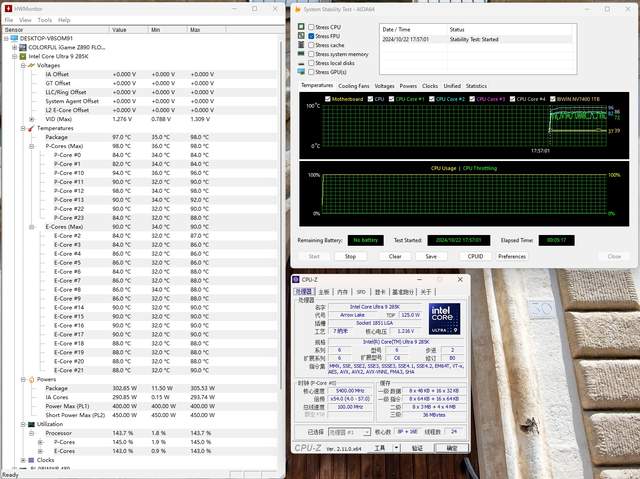Click the CPU icon beside Stress CPU
Viewport: 640px width, 479px height.
pyautogui.click(x=301, y=27)
